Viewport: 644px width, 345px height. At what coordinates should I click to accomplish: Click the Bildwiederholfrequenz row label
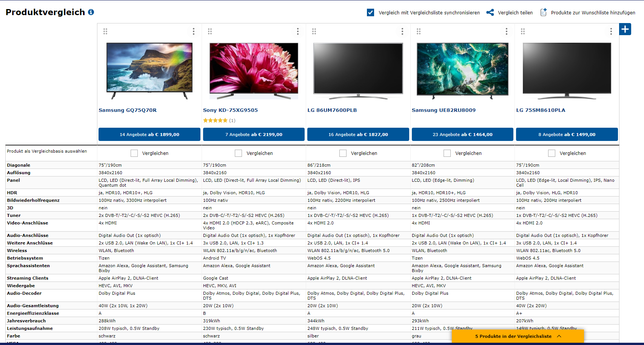[x=33, y=200]
